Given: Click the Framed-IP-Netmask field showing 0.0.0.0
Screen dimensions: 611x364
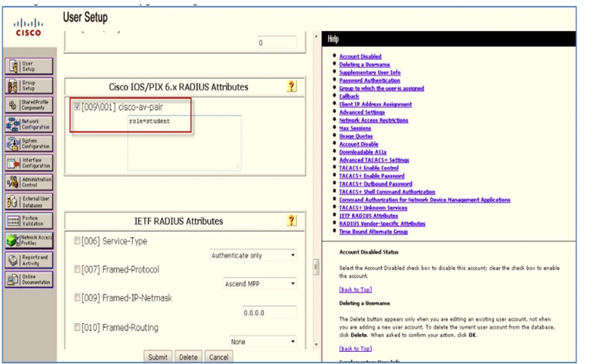Looking at the screenshot, I should [x=270, y=313].
